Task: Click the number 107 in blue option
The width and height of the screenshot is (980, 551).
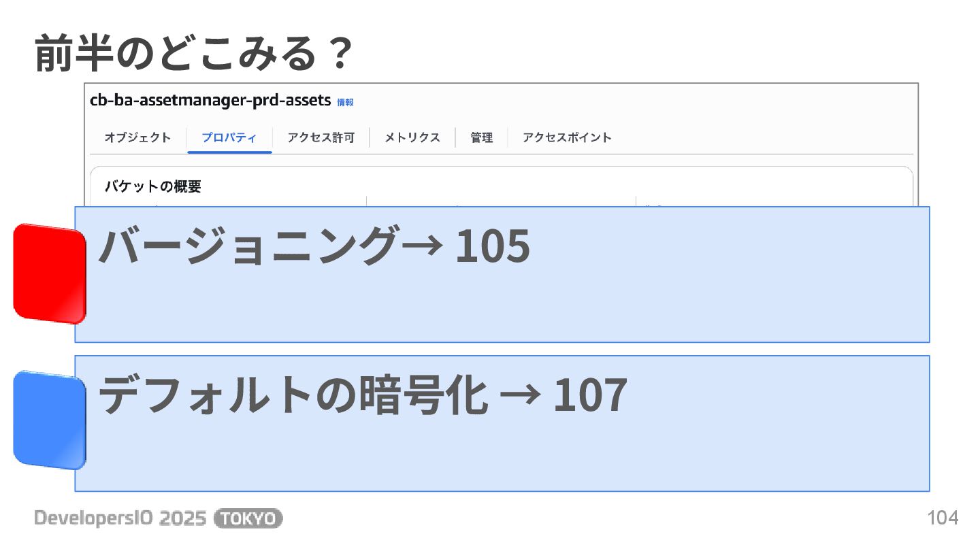Action: pyautogui.click(x=589, y=395)
